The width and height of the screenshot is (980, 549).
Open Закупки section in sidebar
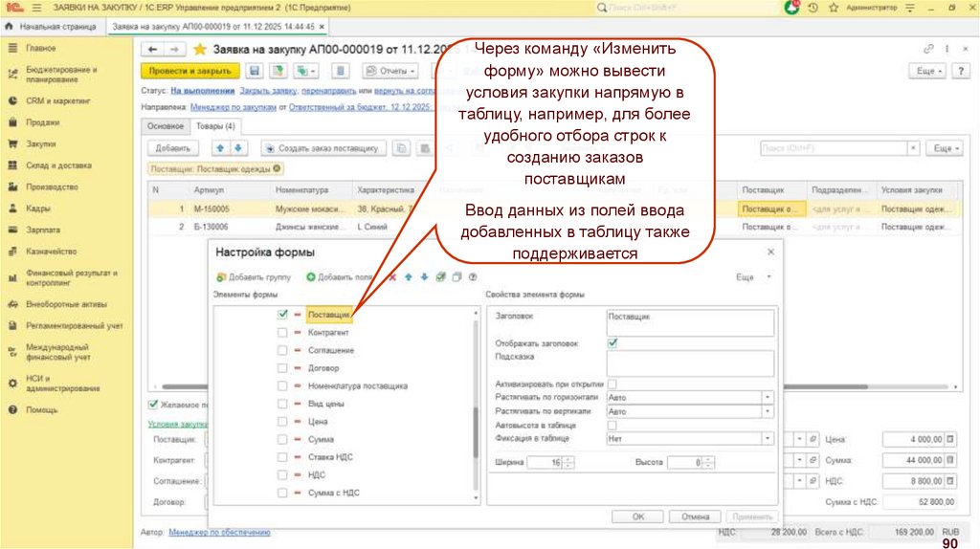click(x=40, y=143)
